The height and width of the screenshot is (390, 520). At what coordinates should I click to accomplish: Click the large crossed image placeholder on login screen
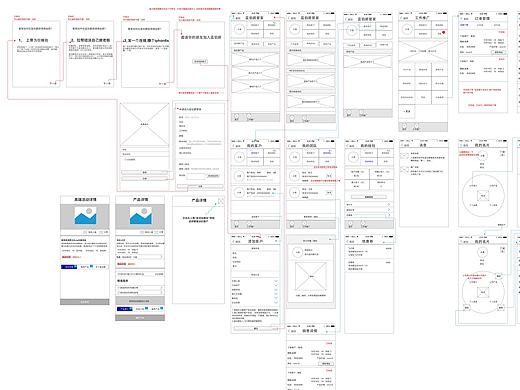(x=144, y=124)
